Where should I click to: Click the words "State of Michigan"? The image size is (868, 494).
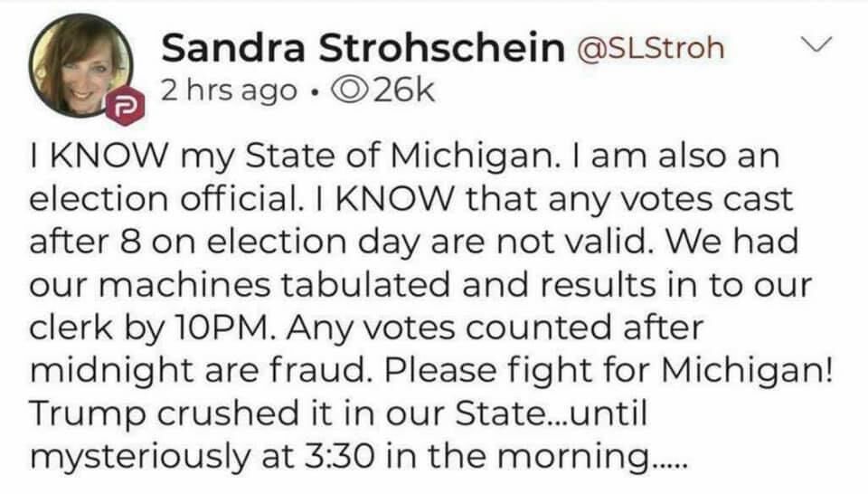[x=398, y=157]
